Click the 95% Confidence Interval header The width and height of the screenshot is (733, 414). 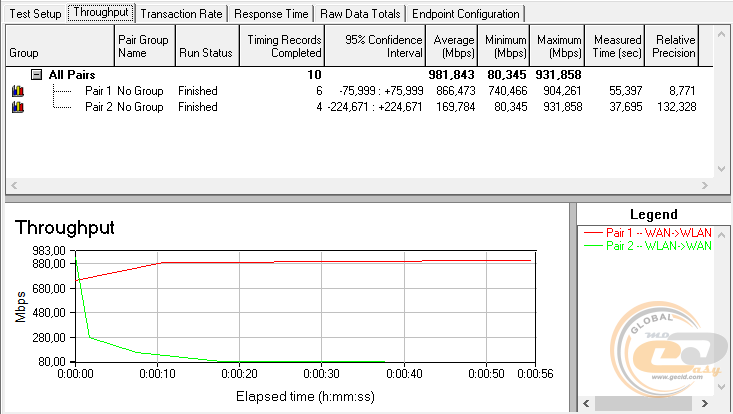(x=374, y=46)
